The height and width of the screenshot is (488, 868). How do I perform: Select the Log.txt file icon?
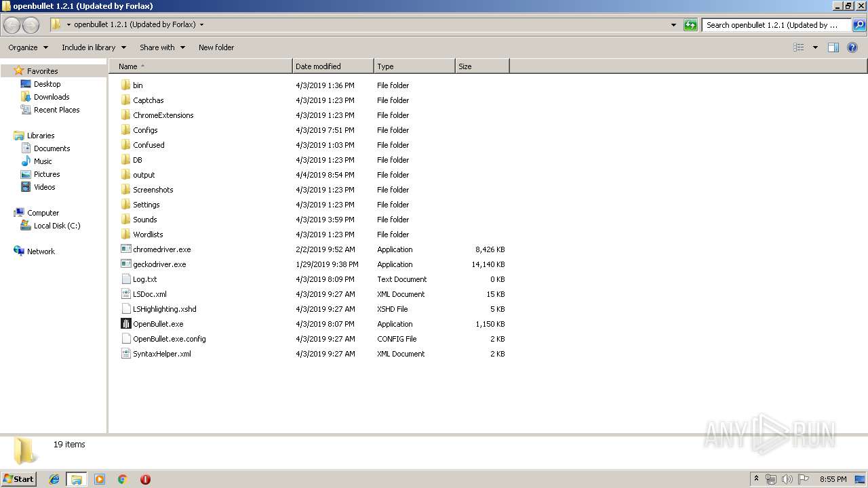(x=125, y=279)
